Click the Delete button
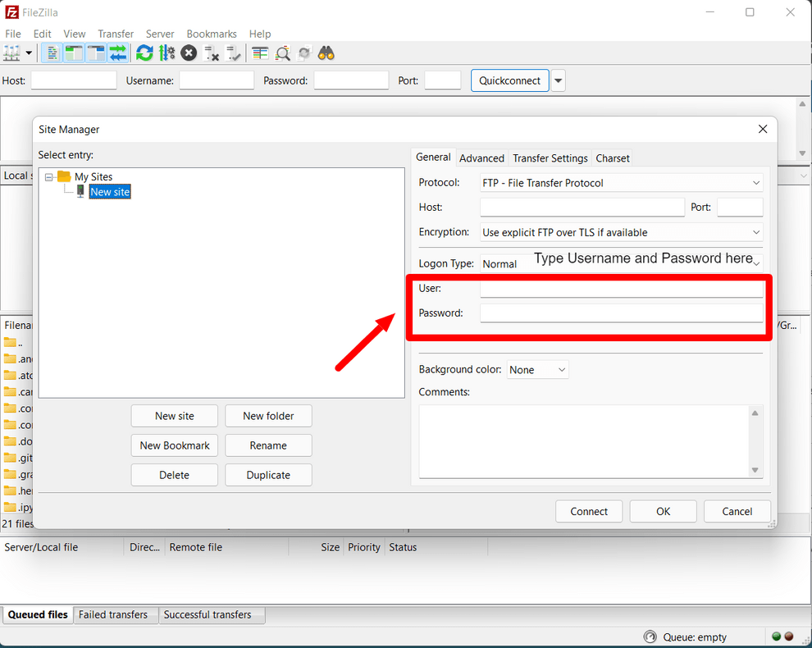This screenshot has width=812, height=648. 175,475
